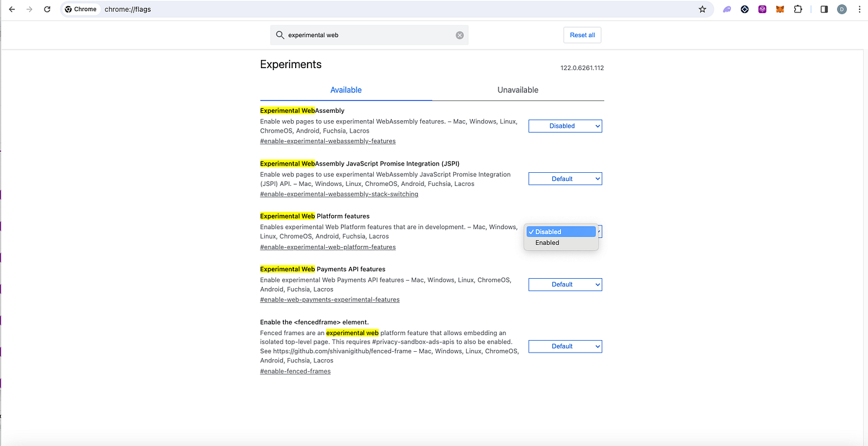Screen dimensions: 868x446
Task: Open the MetaMask fox extension
Action: (780, 9)
